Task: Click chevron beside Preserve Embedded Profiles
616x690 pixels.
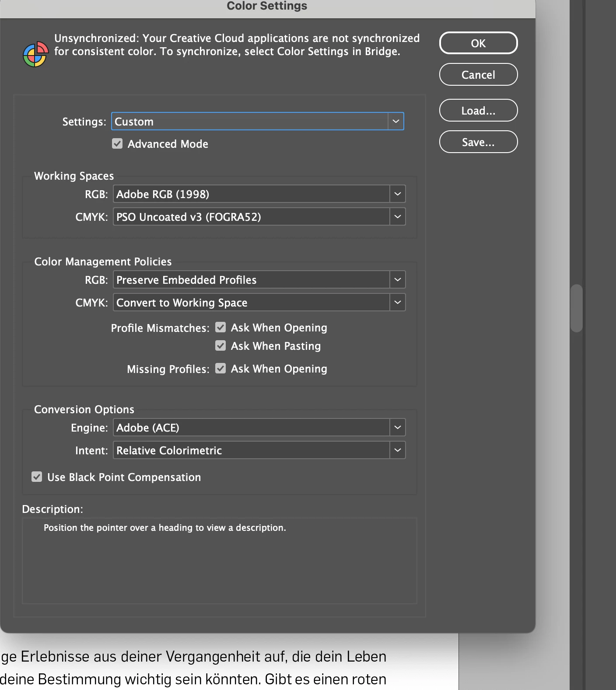Action: click(398, 279)
